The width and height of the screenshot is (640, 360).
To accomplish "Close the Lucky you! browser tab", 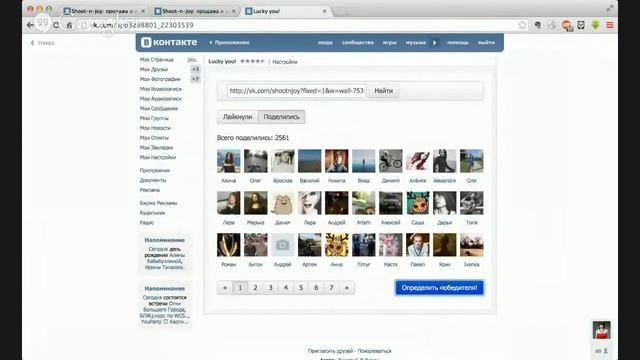I will [324, 11].
